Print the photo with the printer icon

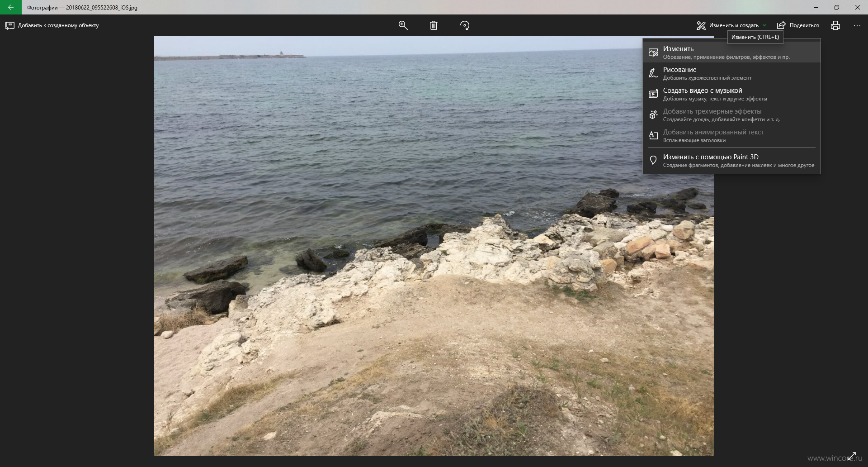pyautogui.click(x=835, y=25)
